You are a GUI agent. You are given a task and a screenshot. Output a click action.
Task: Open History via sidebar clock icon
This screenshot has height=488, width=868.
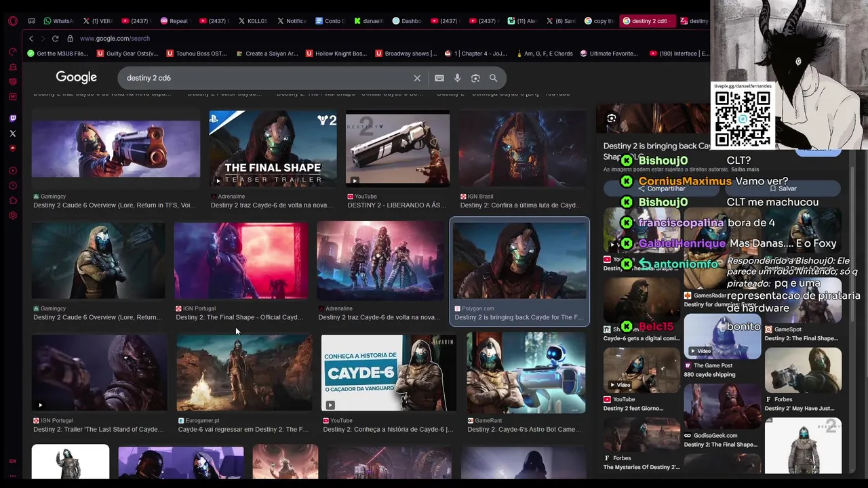[x=13, y=186]
